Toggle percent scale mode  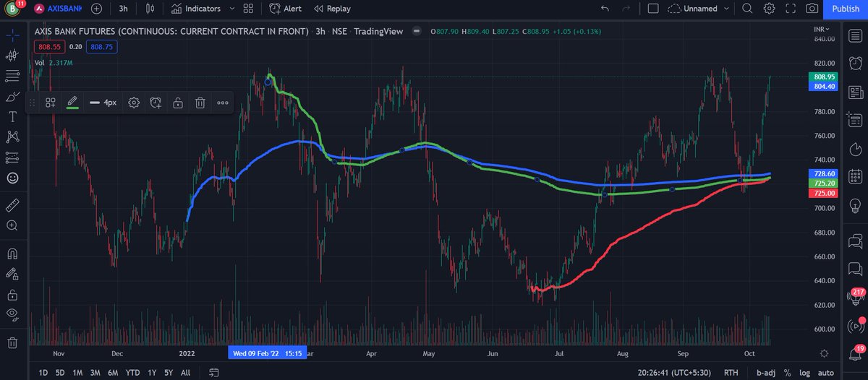787,373
